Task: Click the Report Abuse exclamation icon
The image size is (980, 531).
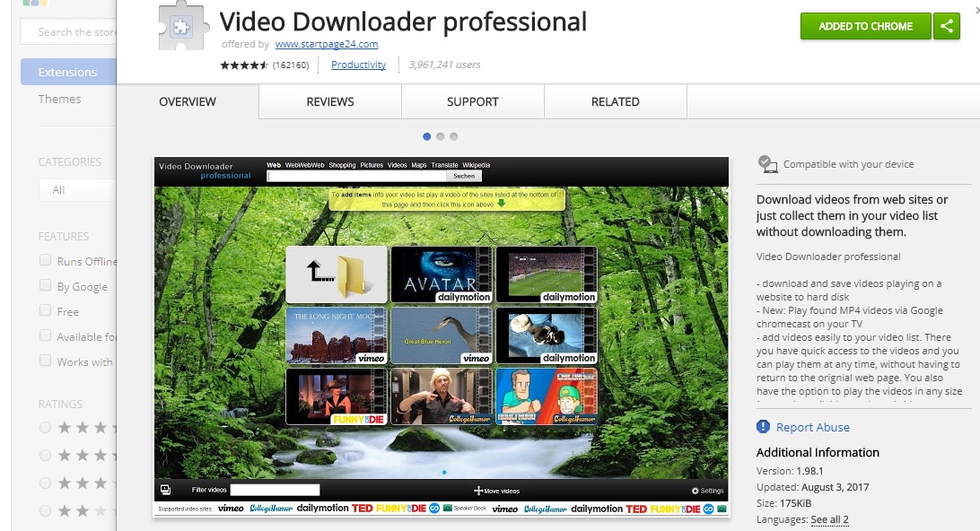Action: 763,427
